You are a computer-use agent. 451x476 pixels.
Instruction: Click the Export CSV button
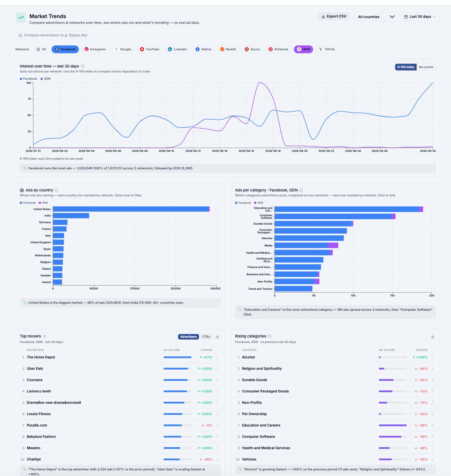[x=334, y=16]
